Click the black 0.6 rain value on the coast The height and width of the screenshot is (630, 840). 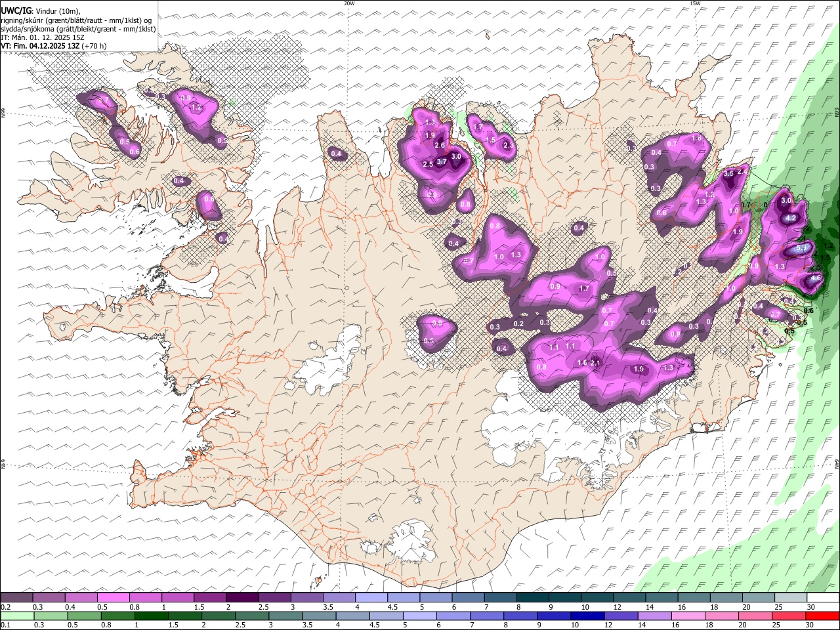[x=808, y=310]
